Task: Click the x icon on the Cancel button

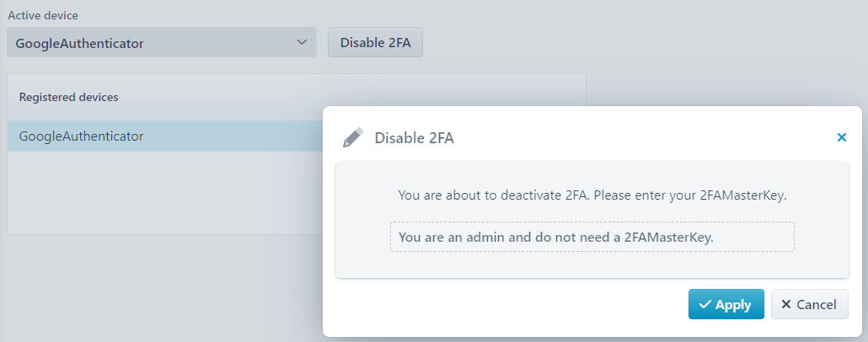Action: (785, 304)
